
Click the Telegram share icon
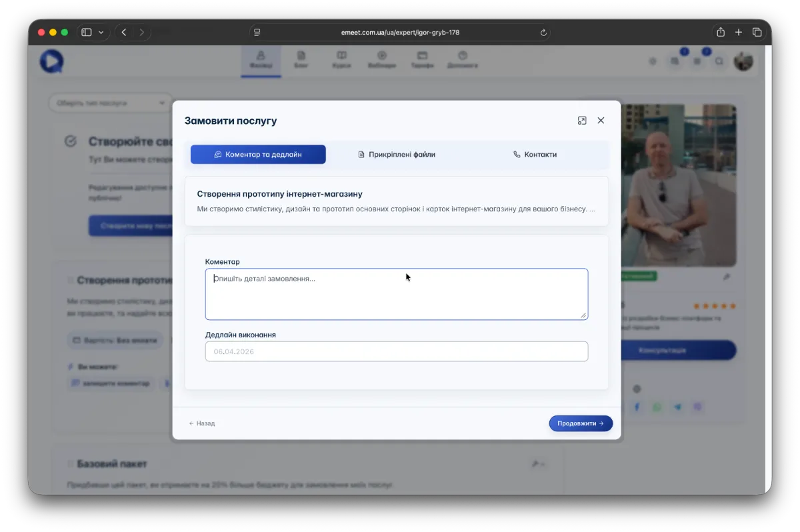(x=678, y=407)
